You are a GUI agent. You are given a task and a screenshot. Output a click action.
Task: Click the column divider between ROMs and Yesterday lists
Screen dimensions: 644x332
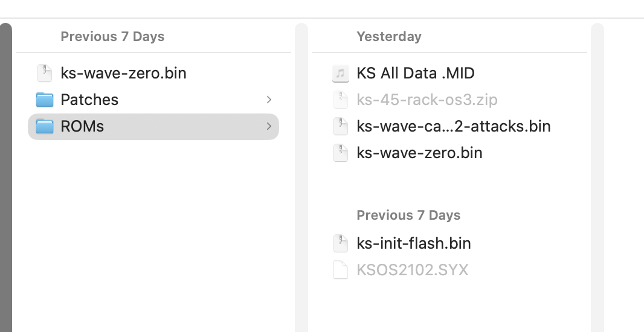tap(301, 177)
